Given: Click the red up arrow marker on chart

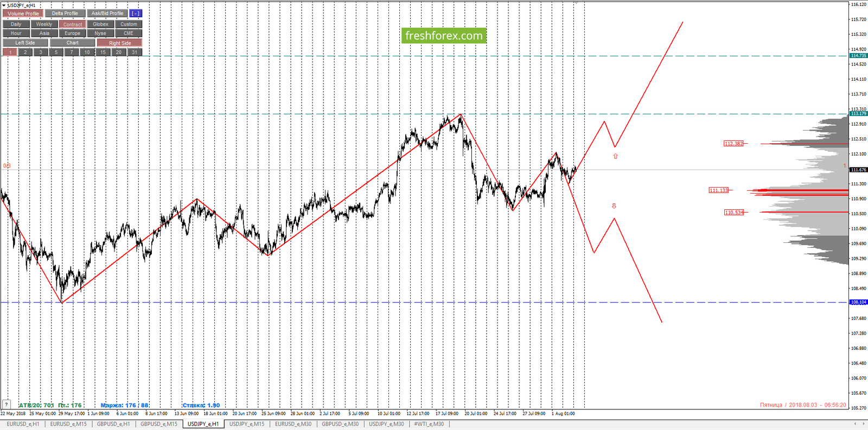Looking at the screenshot, I should pos(615,156).
